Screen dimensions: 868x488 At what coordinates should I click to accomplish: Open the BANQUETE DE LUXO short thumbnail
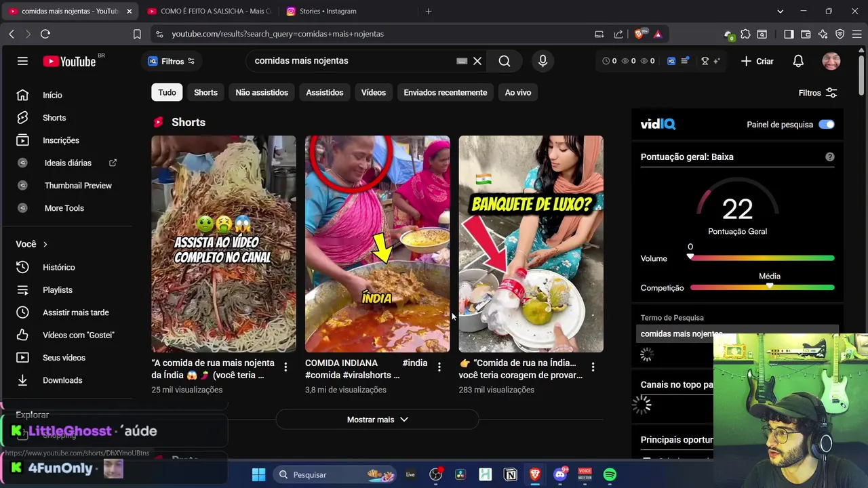coord(531,244)
